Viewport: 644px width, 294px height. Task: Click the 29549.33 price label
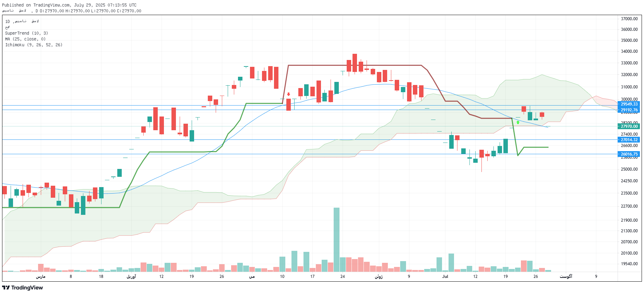coord(629,104)
